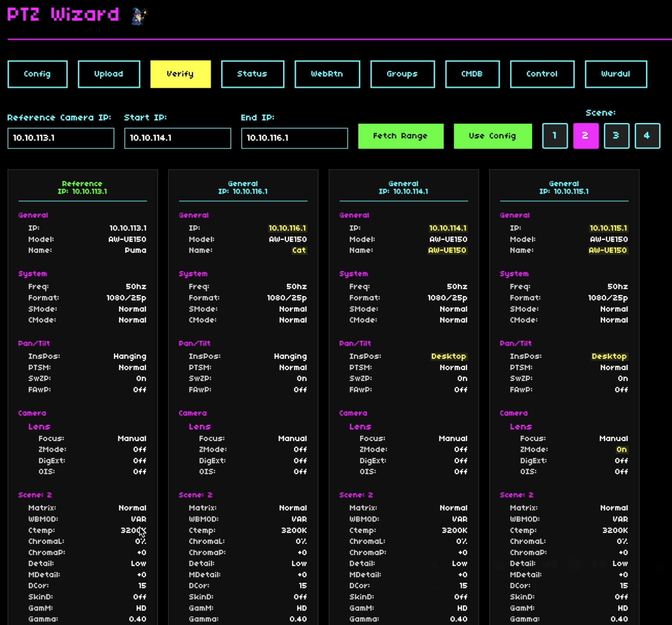Viewport: 672px width, 625px height.
Task: Open the Wurdul tab
Action: tap(616, 74)
